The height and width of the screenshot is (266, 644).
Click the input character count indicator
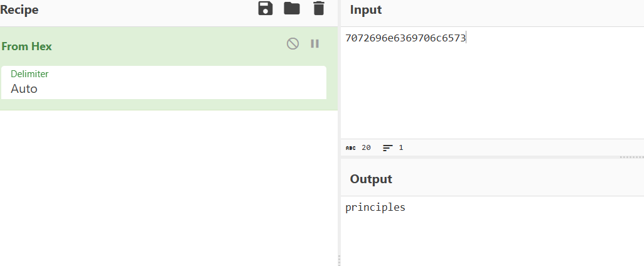tap(358, 148)
